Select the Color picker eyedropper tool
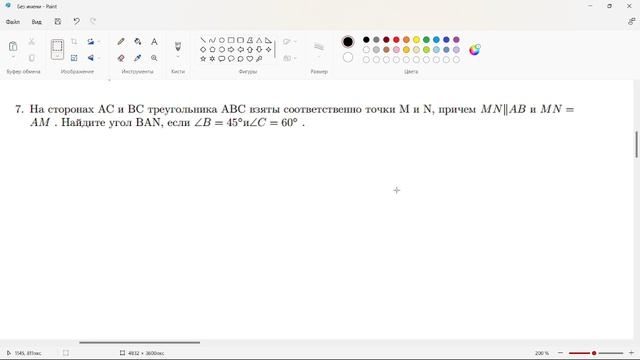The image size is (640, 360). point(138,58)
